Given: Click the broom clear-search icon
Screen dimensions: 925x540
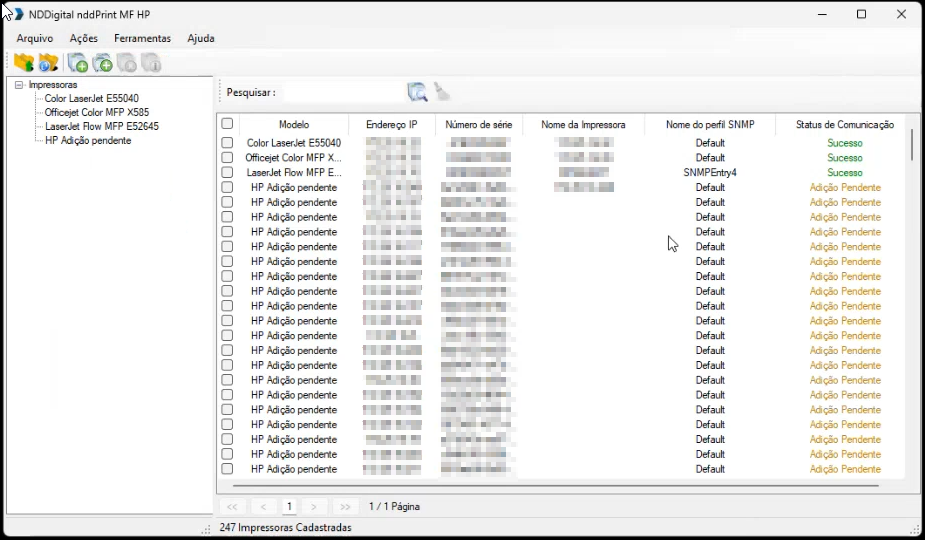Looking at the screenshot, I should click(x=441, y=92).
